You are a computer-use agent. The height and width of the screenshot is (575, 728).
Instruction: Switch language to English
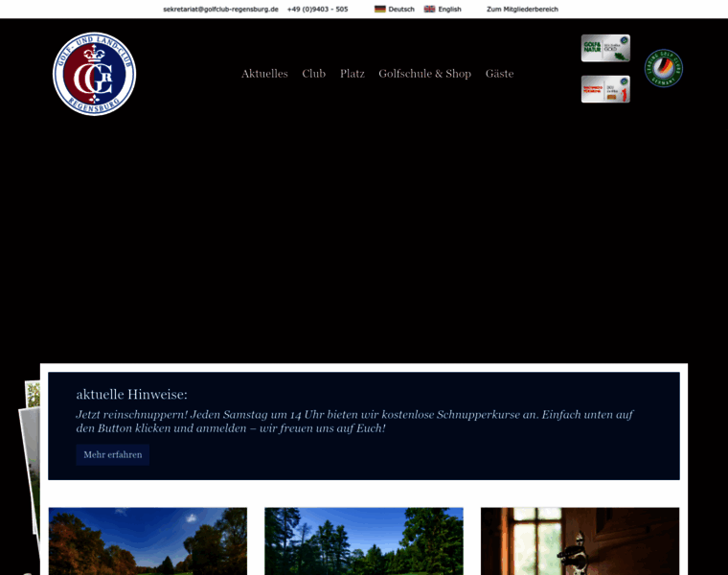(x=450, y=9)
